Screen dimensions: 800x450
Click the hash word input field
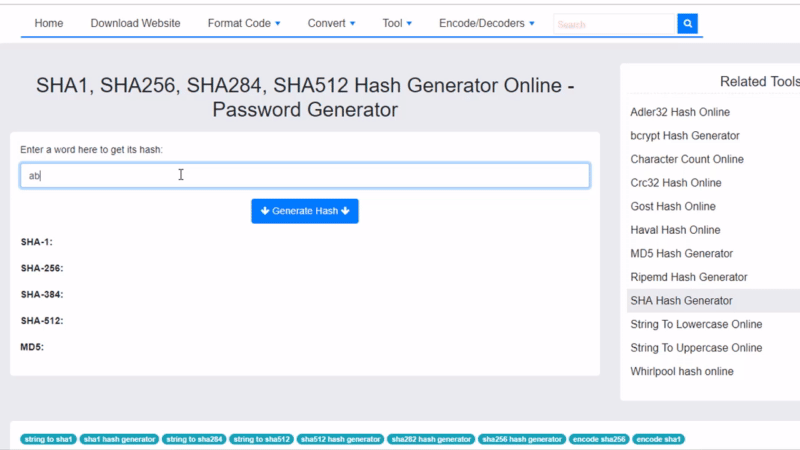tap(304, 175)
